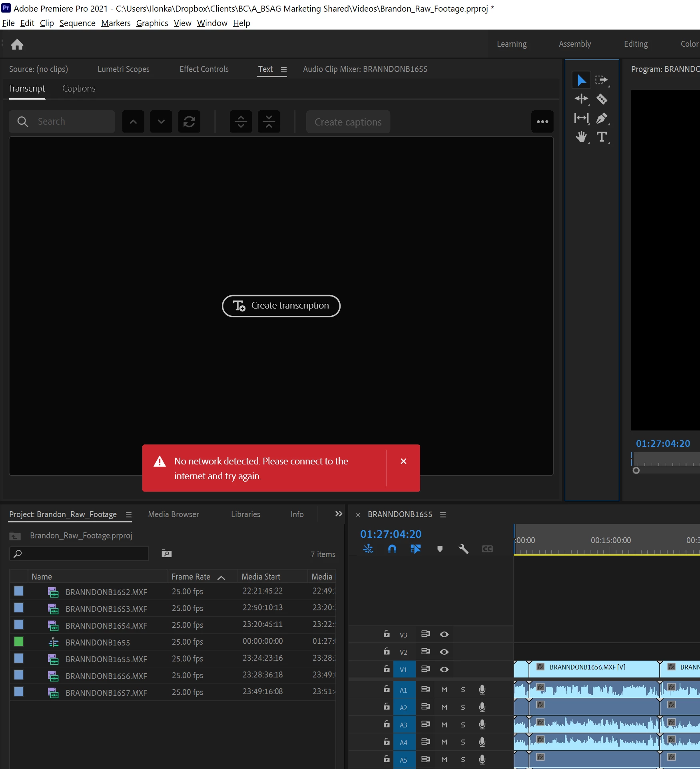
Task: Click the blue label swatch for BRANNDONB1652.MXF
Action: tap(19, 591)
